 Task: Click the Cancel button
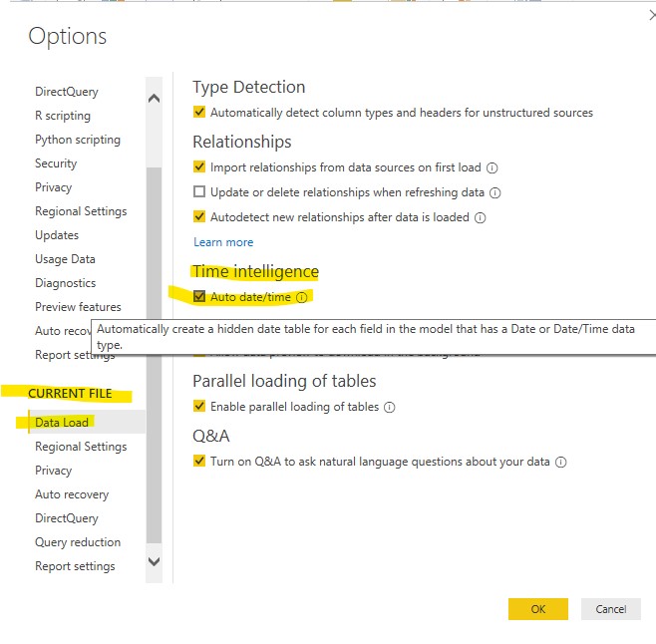(611, 609)
